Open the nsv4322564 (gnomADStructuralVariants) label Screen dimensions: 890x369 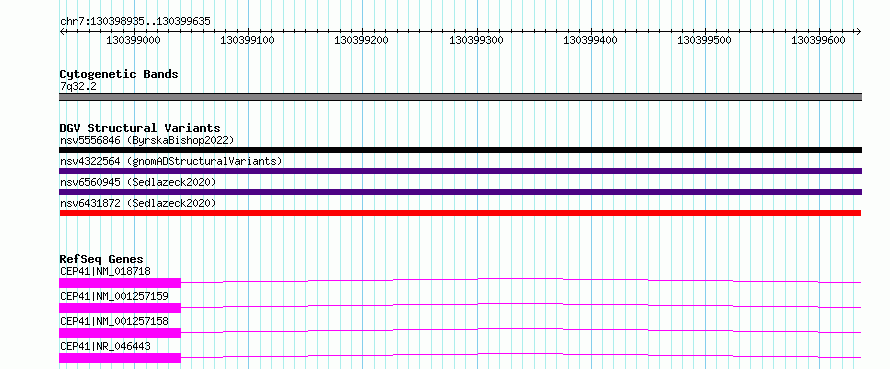click(x=171, y=161)
